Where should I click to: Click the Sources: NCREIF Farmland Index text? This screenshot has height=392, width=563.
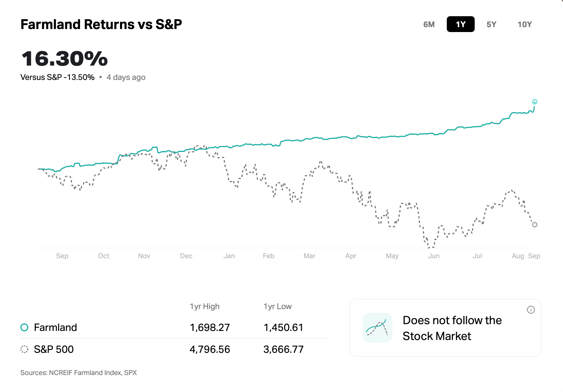point(78,373)
